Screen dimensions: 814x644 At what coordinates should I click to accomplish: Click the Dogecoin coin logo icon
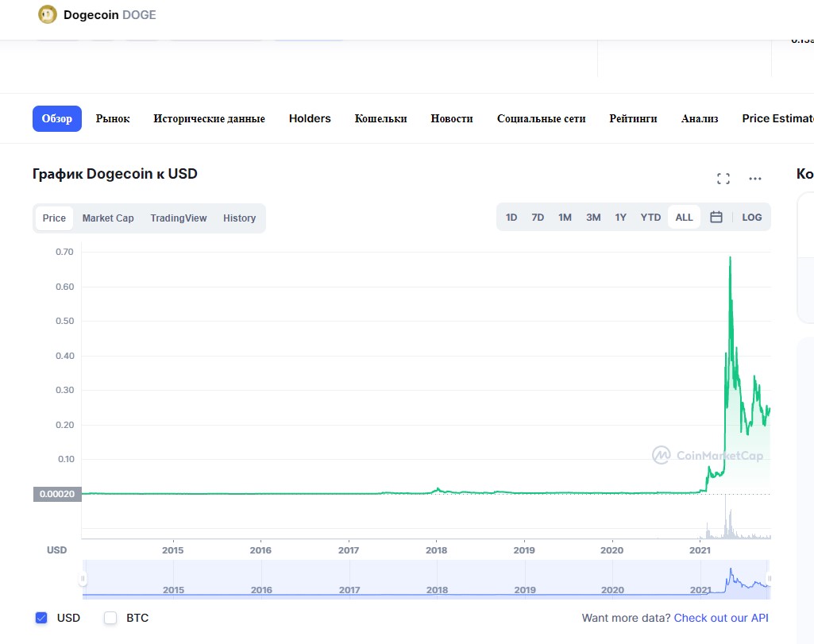coord(47,14)
